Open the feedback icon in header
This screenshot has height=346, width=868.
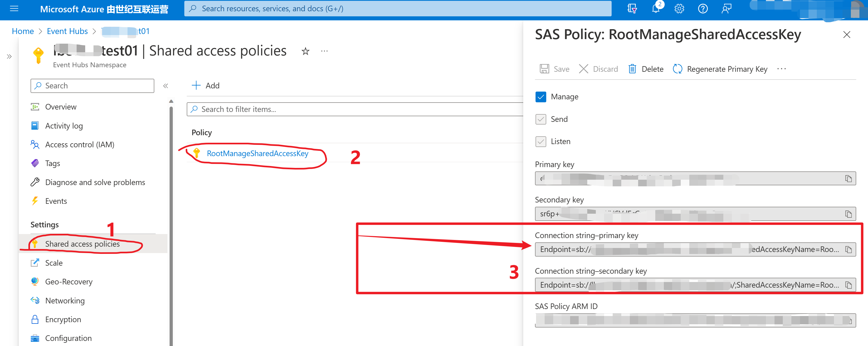point(726,9)
